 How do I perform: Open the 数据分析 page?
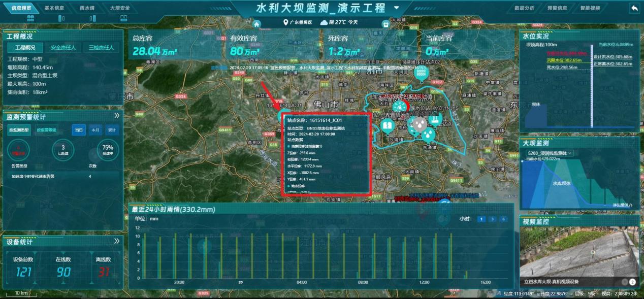point(524,8)
